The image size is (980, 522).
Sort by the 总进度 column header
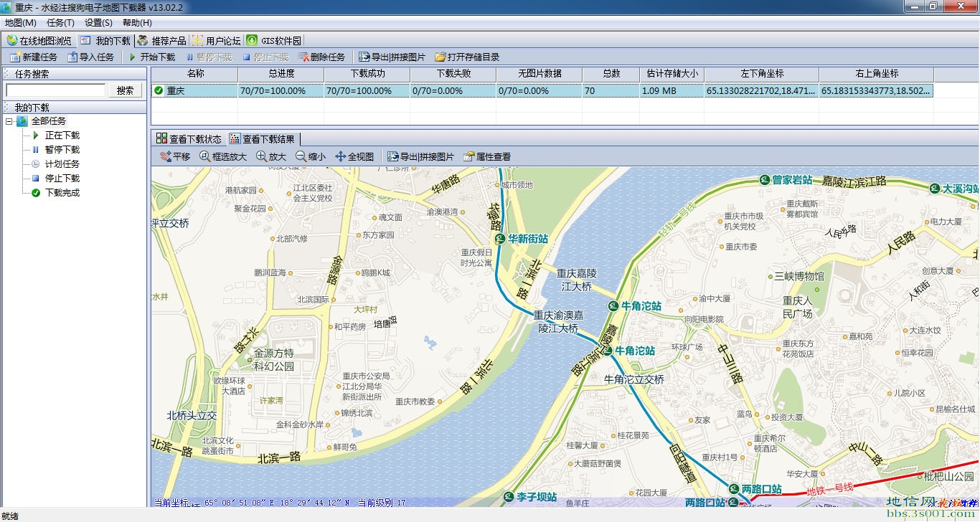pyautogui.click(x=281, y=73)
